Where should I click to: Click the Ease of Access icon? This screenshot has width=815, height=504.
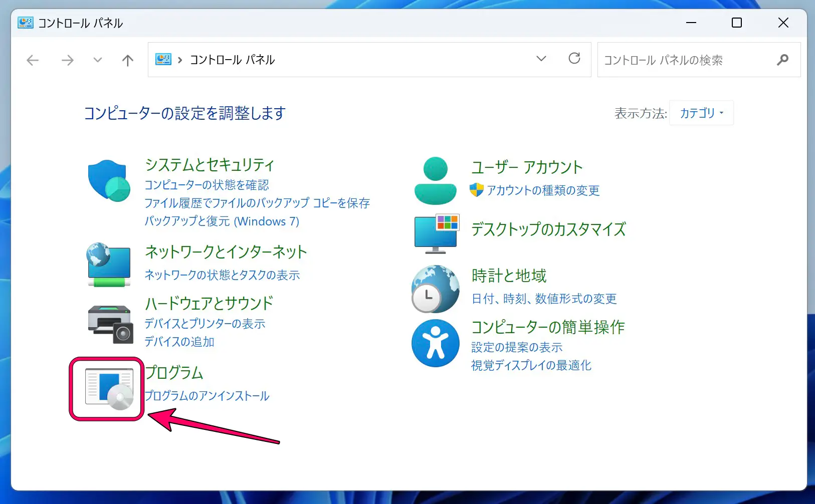[435, 343]
